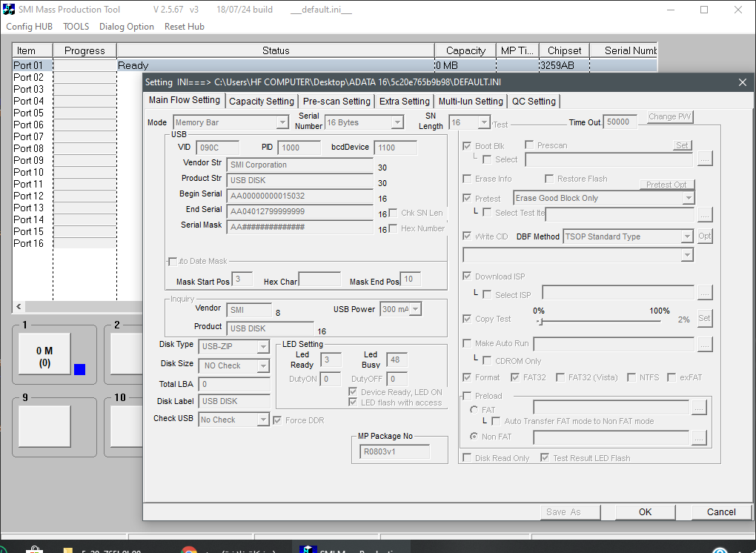
Task: Click browse button beside Select ISP field
Action: pos(705,293)
